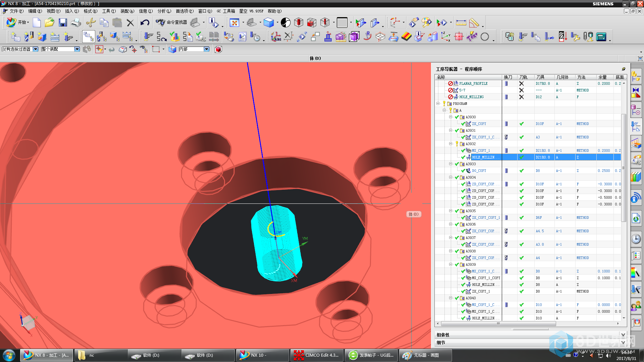The image size is (644, 362).
Task: Click the Measure Angle icon
Action: coord(474,22)
